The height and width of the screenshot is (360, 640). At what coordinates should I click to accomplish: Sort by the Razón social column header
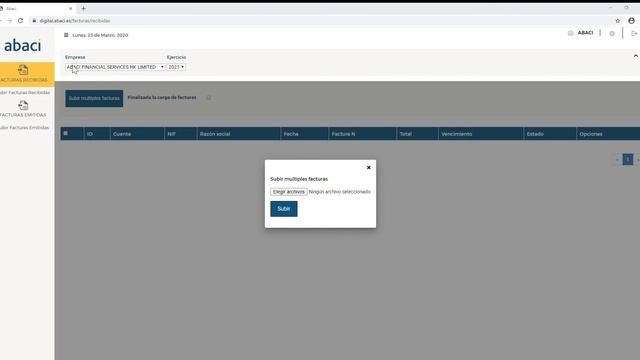click(215, 134)
